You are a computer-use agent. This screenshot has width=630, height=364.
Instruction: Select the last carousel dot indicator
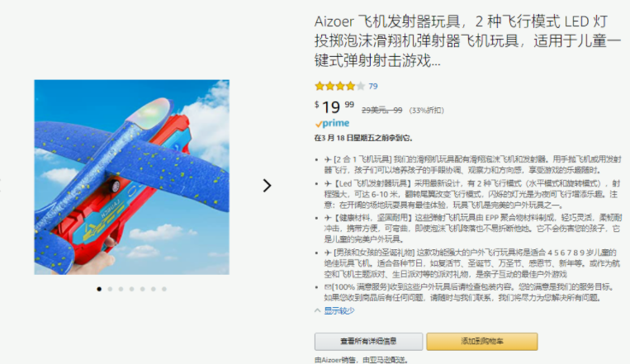point(164,289)
